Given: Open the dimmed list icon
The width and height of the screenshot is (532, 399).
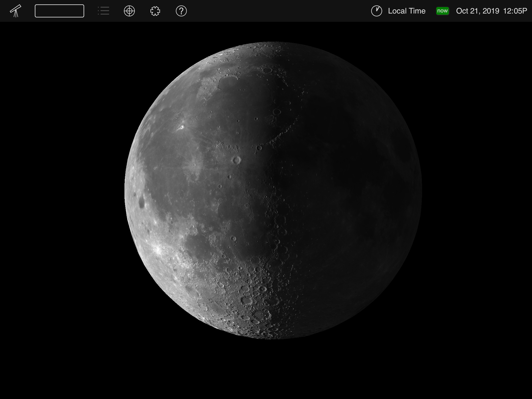Looking at the screenshot, I should pyautogui.click(x=103, y=11).
